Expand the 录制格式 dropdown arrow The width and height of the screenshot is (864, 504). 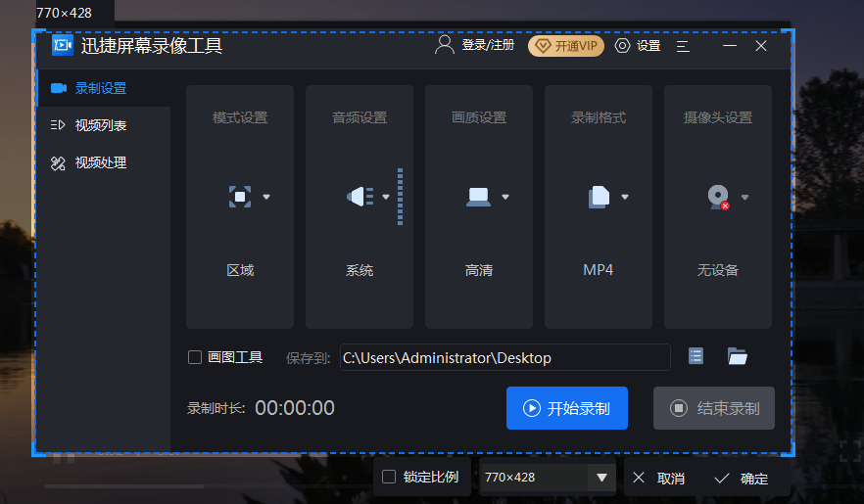[x=625, y=197]
